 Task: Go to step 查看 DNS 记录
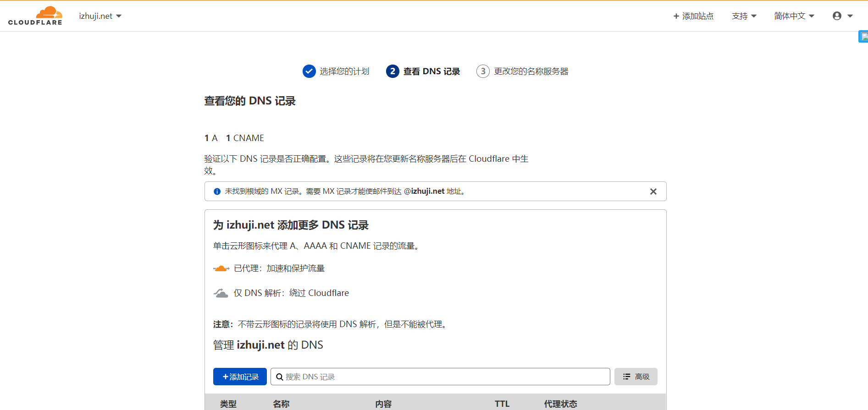pos(431,71)
